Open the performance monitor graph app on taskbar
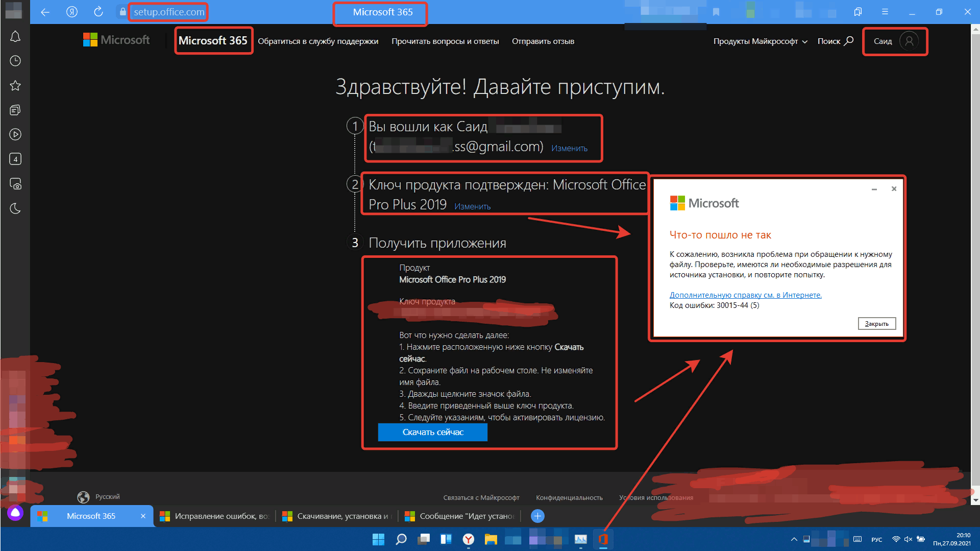Image resolution: width=980 pixels, height=551 pixels. point(581,539)
